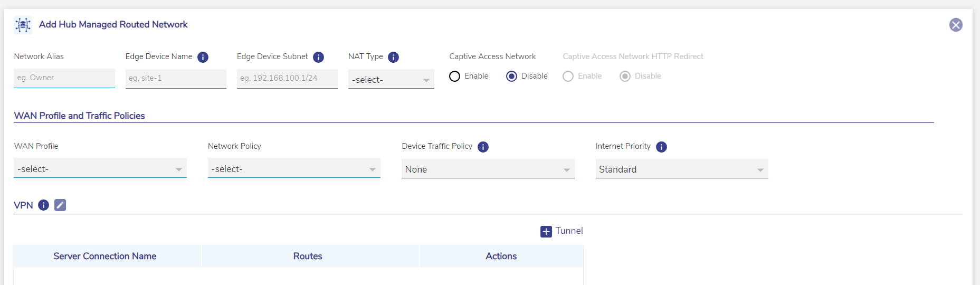This screenshot has width=980, height=285.
Task: Click the Internet Priority info icon
Action: pyautogui.click(x=661, y=147)
